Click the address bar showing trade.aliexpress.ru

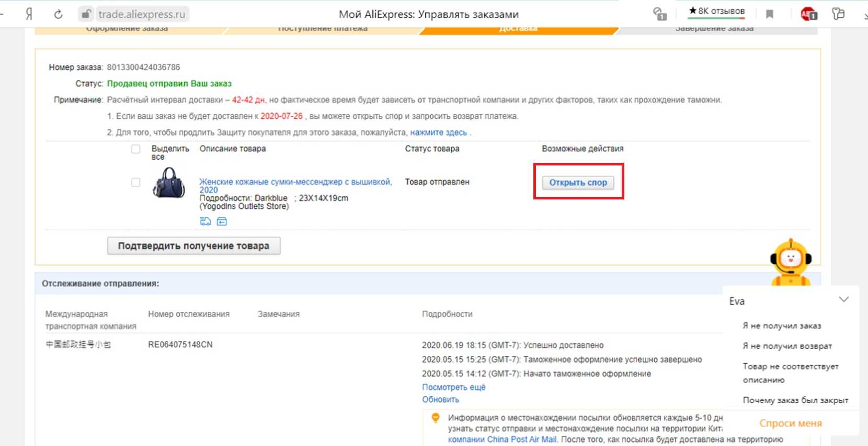pyautogui.click(x=142, y=14)
